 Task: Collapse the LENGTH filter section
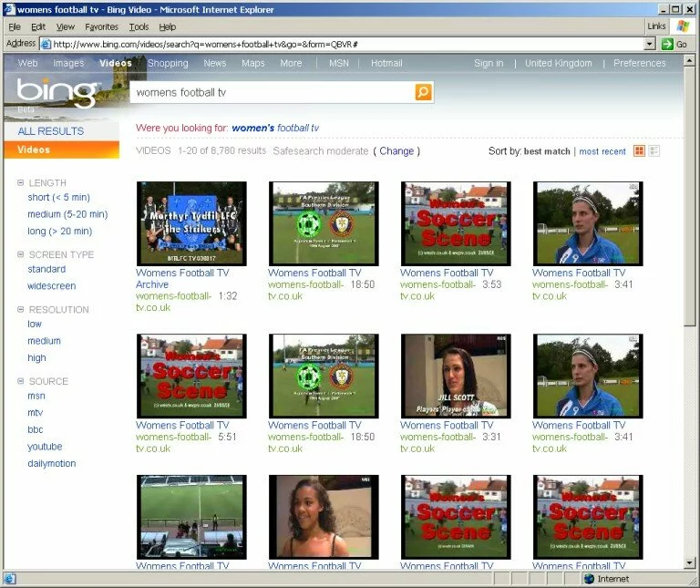tap(20, 182)
